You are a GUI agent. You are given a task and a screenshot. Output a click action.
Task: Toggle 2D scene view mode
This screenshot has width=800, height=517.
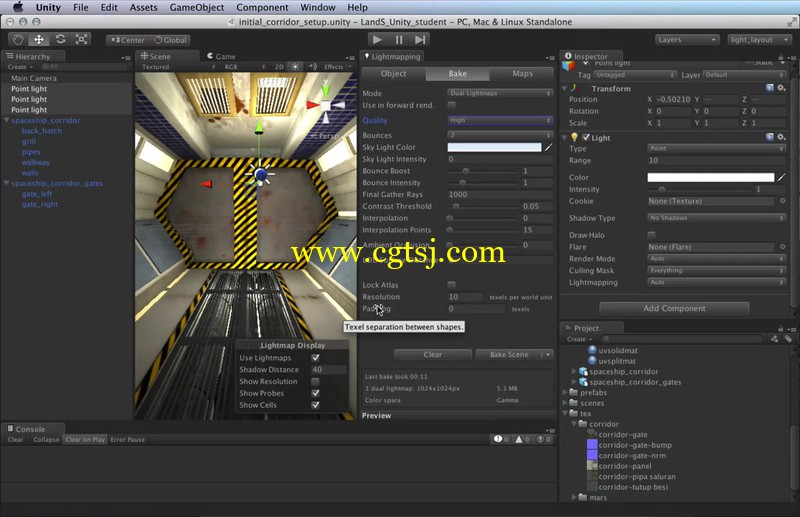(x=279, y=67)
